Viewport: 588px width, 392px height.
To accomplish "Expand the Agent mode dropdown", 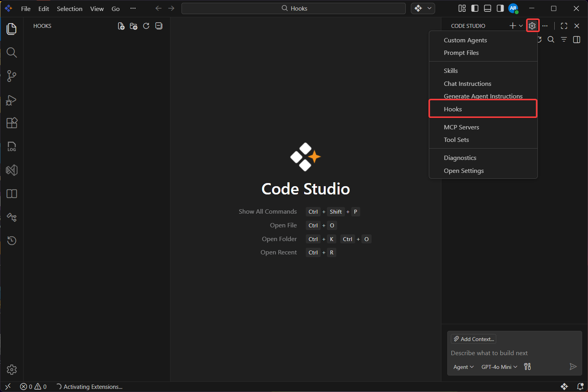I will pos(463,367).
